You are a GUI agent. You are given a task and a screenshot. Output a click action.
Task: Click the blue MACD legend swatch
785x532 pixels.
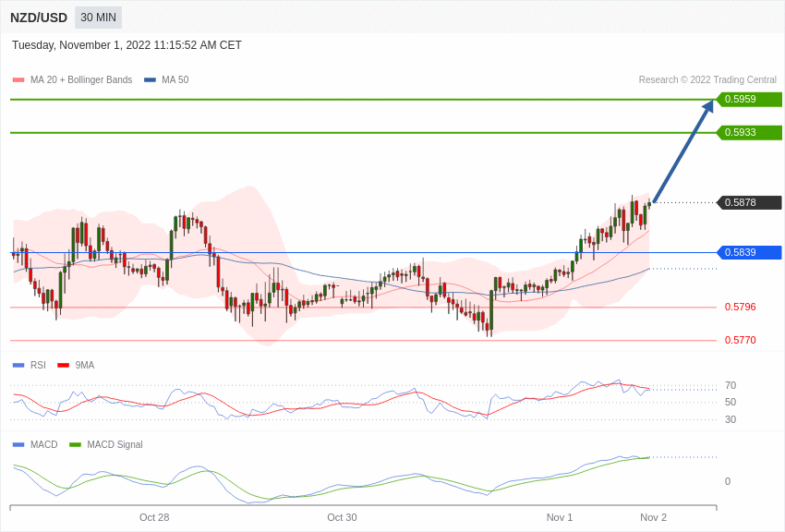18,444
